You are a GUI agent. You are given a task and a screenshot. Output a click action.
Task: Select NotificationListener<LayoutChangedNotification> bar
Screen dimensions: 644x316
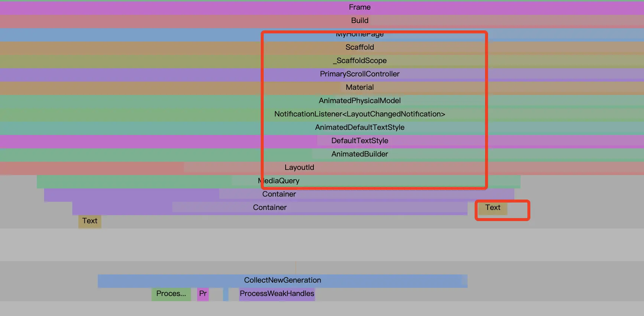point(322,115)
